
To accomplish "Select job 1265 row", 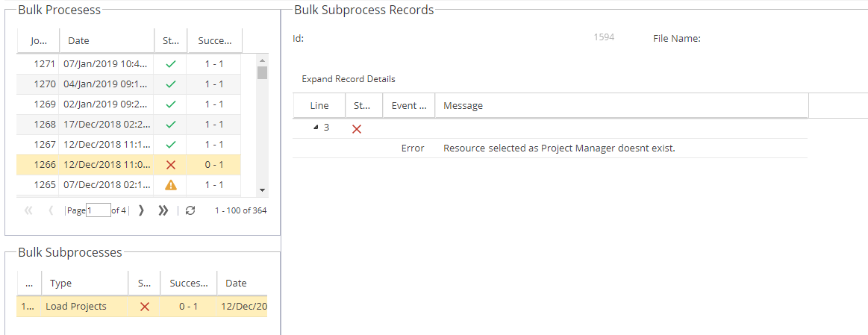I will click(x=129, y=184).
